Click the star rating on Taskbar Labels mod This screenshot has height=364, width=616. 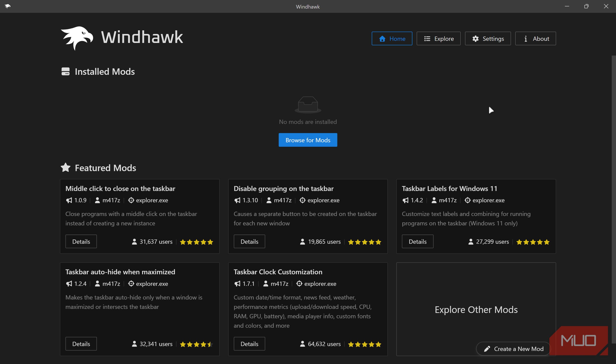click(x=533, y=242)
